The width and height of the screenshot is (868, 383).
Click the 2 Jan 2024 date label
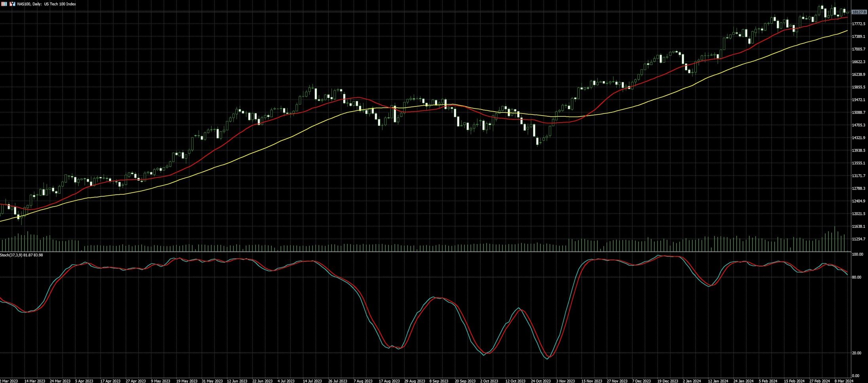692,381
